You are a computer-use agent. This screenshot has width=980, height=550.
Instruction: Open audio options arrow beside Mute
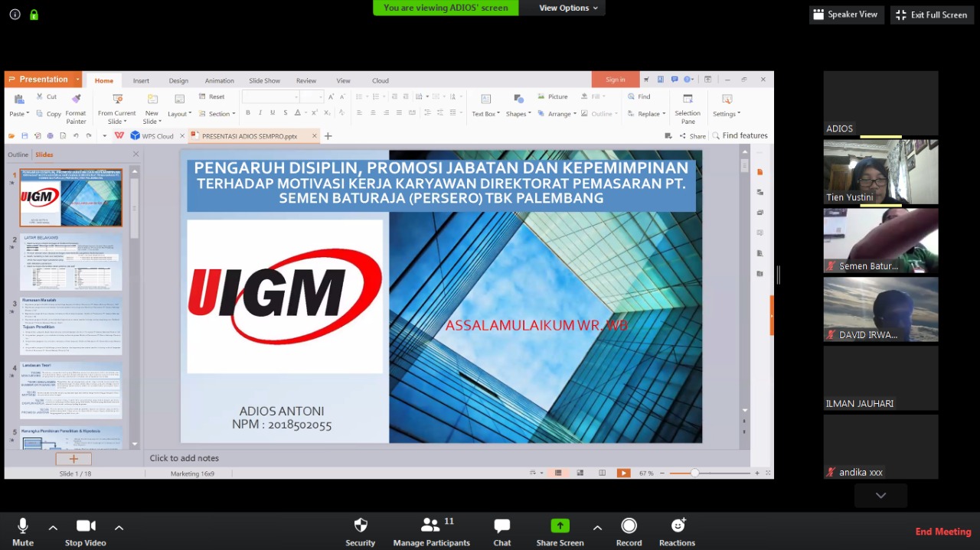tap(53, 528)
